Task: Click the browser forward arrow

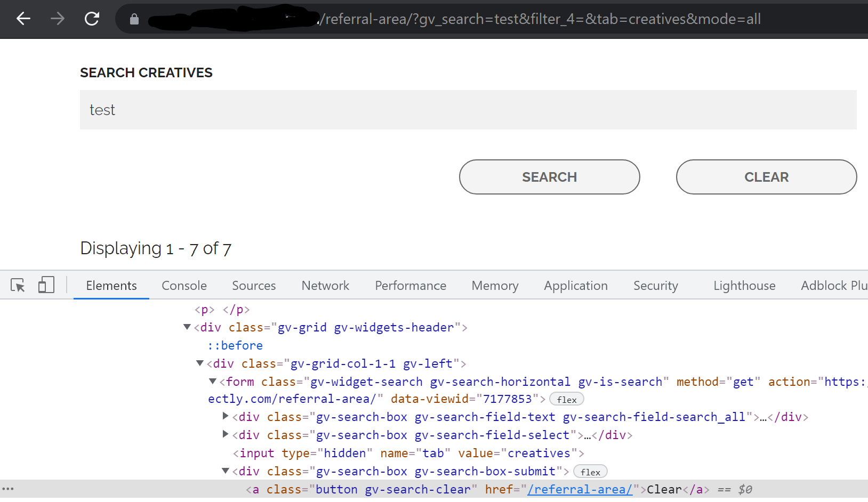Action: (x=57, y=19)
